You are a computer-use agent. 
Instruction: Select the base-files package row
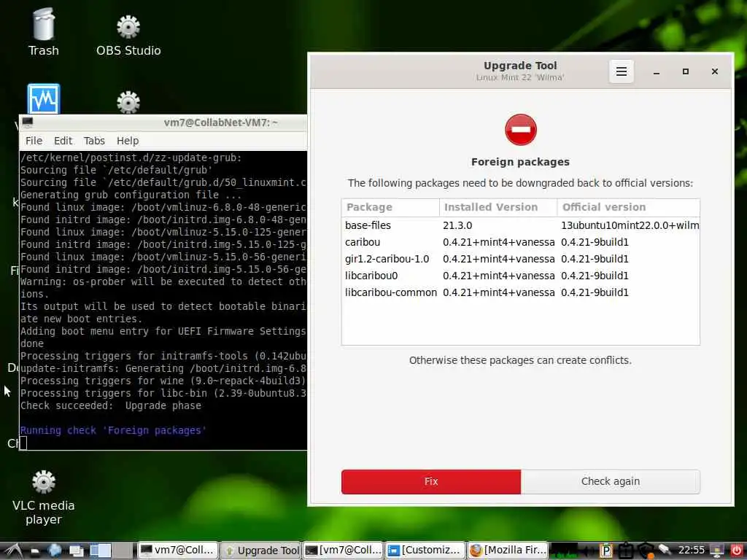pyautogui.click(x=521, y=225)
